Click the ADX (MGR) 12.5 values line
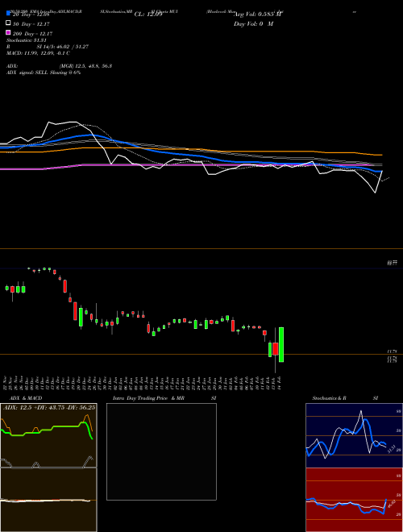This screenshot has width=403, height=532. pos(59,66)
